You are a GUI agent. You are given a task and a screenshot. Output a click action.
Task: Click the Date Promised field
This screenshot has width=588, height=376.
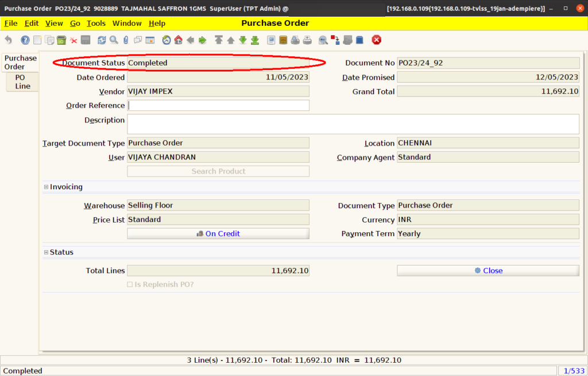pyautogui.click(x=488, y=77)
